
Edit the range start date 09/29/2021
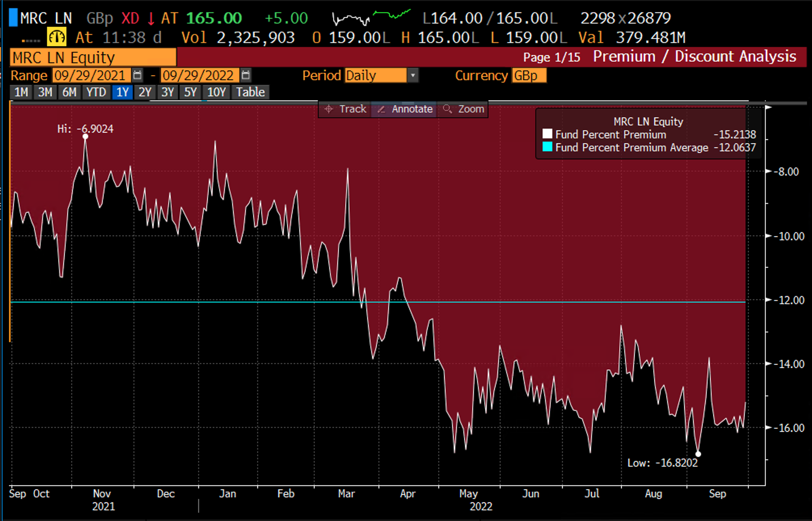(x=91, y=76)
